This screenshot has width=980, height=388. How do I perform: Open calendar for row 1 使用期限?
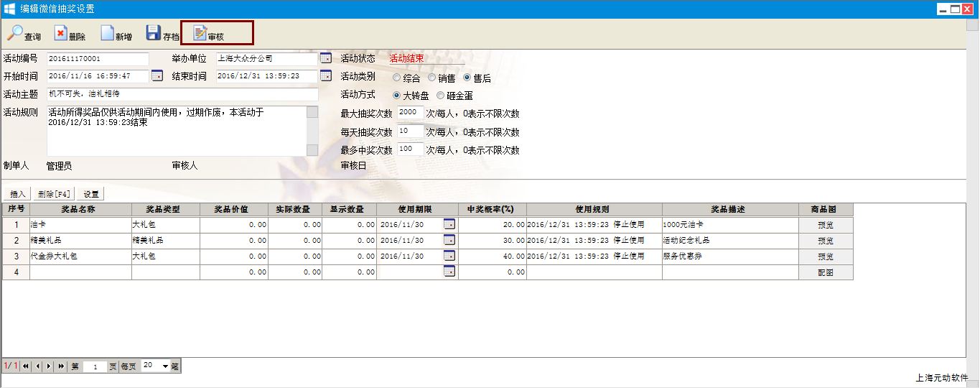[x=449, y=225]
